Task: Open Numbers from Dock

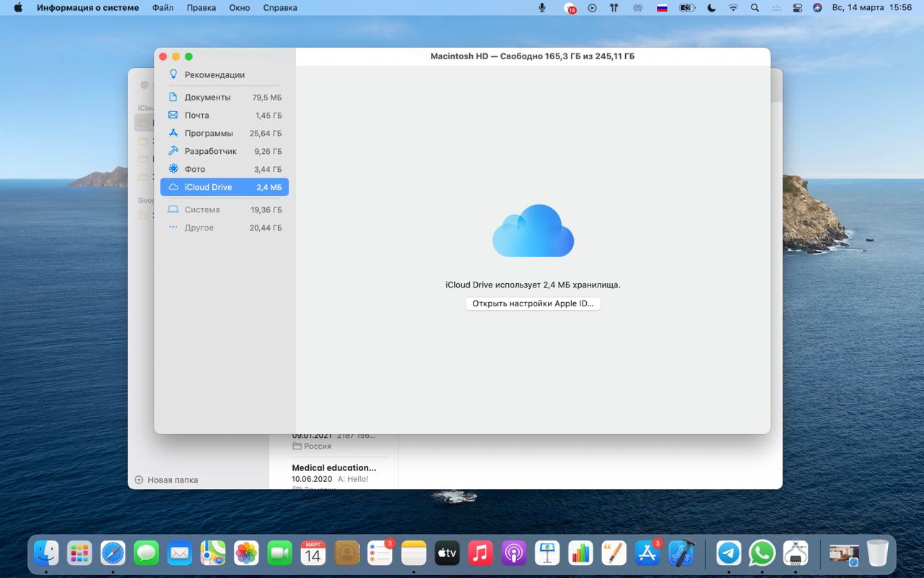Action: 580,553
